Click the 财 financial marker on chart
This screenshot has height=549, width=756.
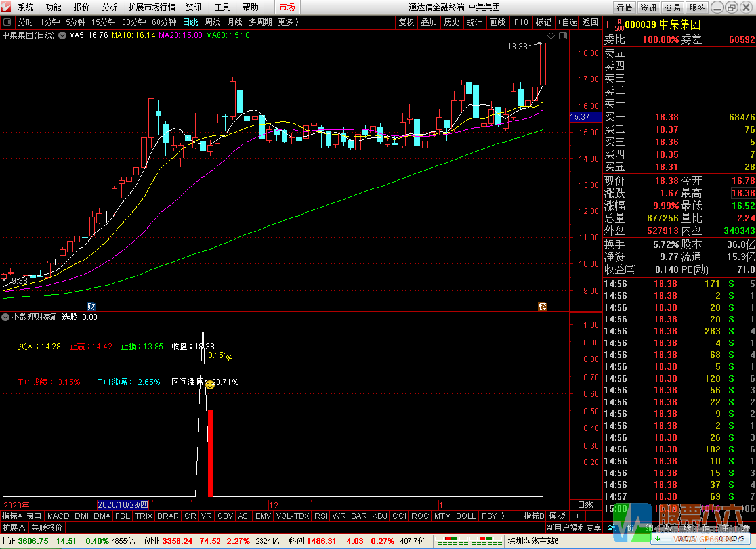click(x=92, y=306)
